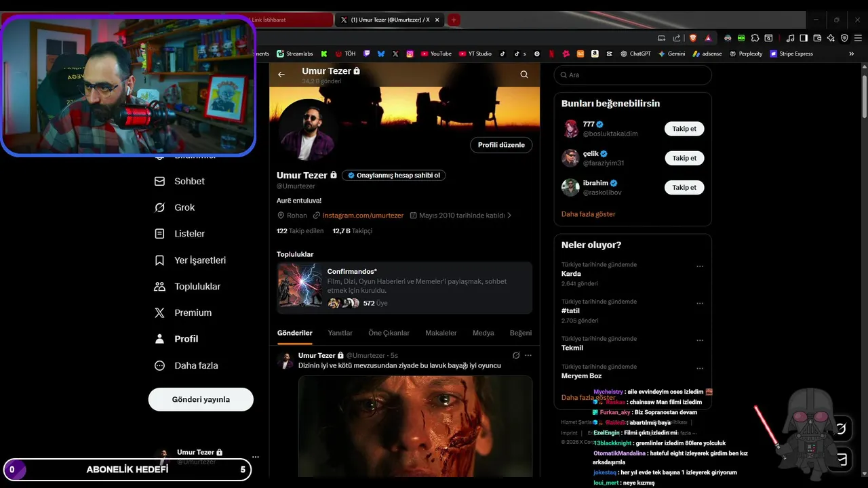Open the 12,7 B Takipçi list
Viewport: 868px width, 488px height.
pyautogui.click(x=352, y=230)
